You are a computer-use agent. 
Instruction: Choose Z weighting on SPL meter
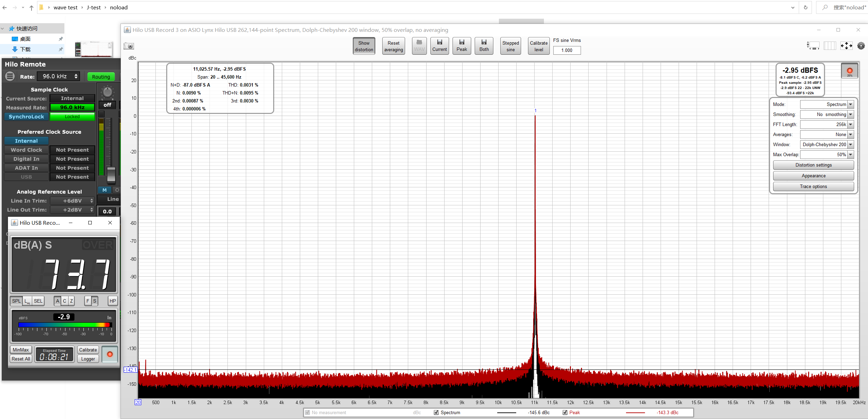pos(71,301)
